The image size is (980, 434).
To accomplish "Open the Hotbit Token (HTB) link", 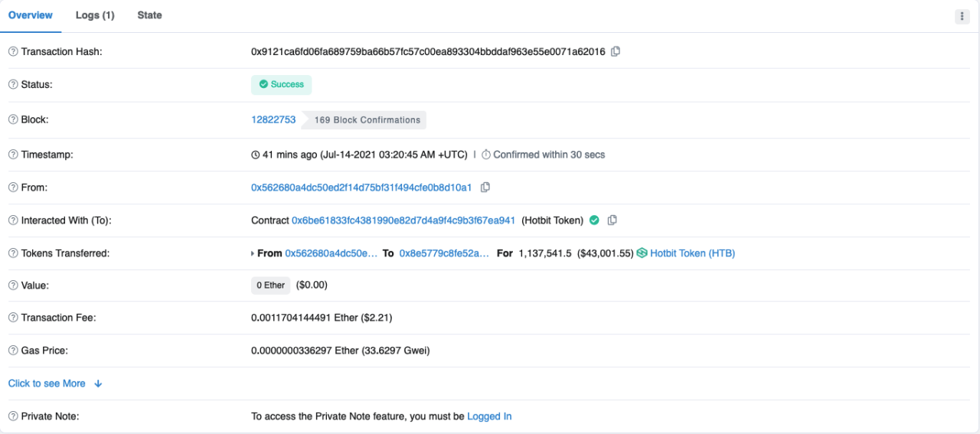I will tap(692, 253).
